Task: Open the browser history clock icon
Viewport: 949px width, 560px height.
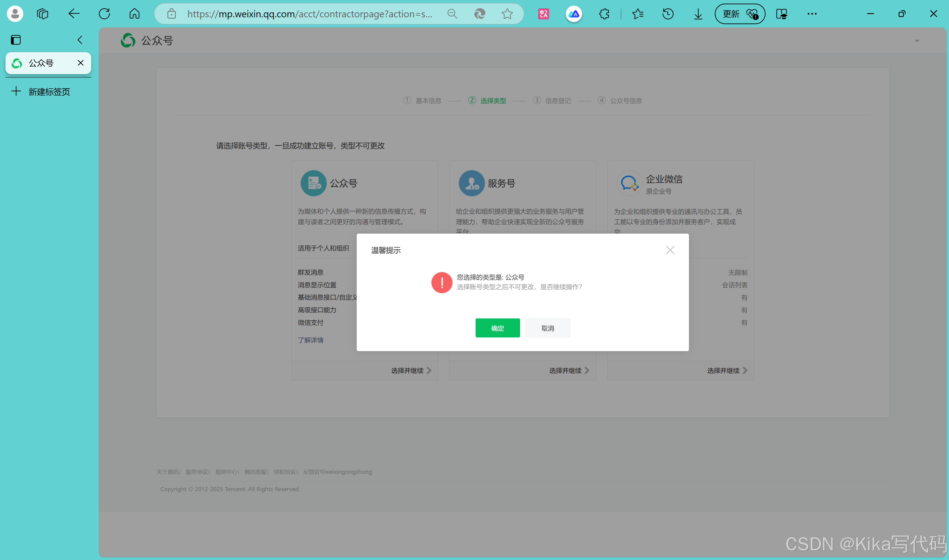Action: [668, 14]
